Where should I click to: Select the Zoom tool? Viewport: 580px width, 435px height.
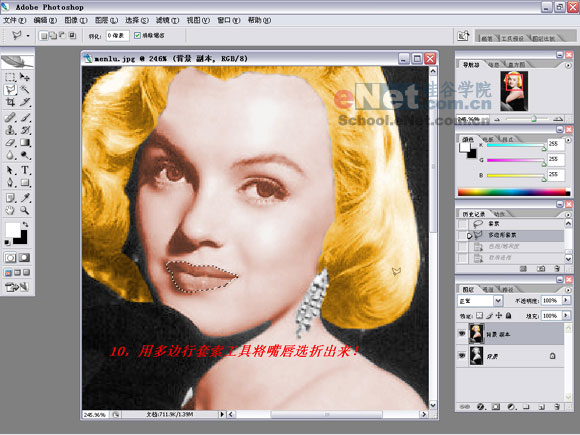click(25, 210)
